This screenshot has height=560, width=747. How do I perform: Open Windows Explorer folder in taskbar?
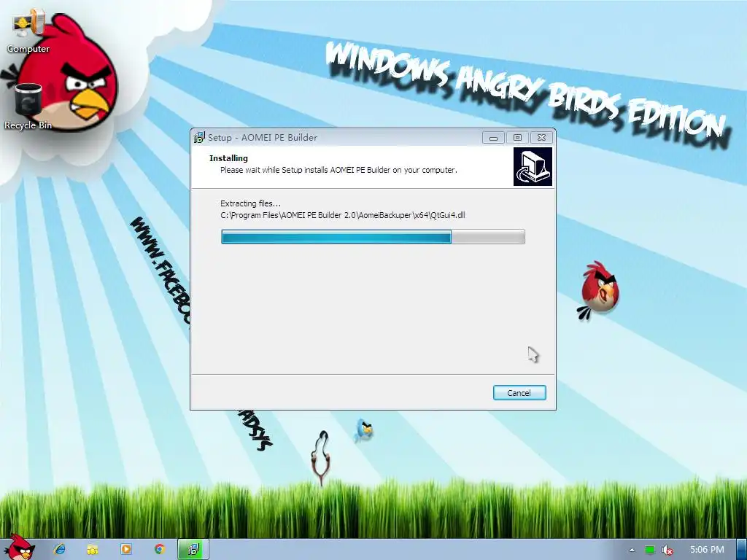[93, 549]
